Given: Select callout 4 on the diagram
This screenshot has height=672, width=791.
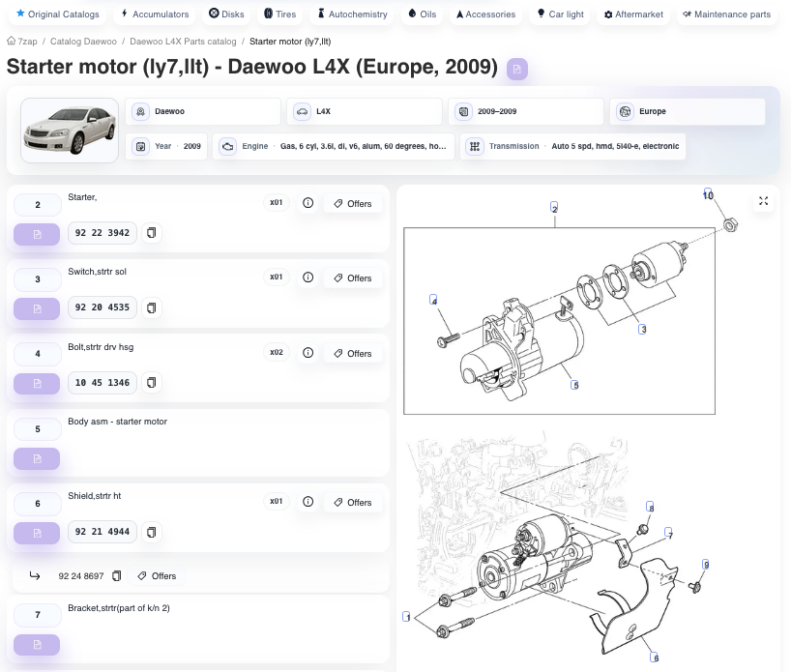Looking at the screenshot, I should (x=433, y=300).
